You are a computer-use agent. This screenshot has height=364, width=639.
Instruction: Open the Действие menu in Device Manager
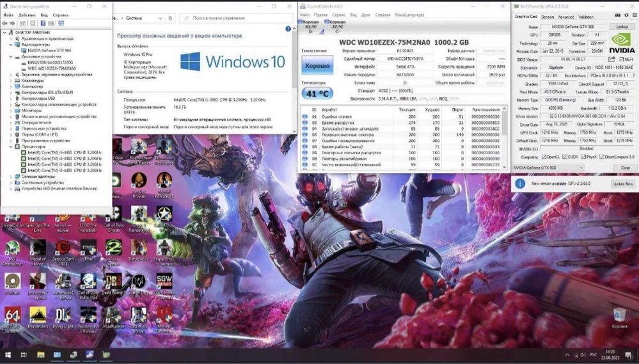27,15
